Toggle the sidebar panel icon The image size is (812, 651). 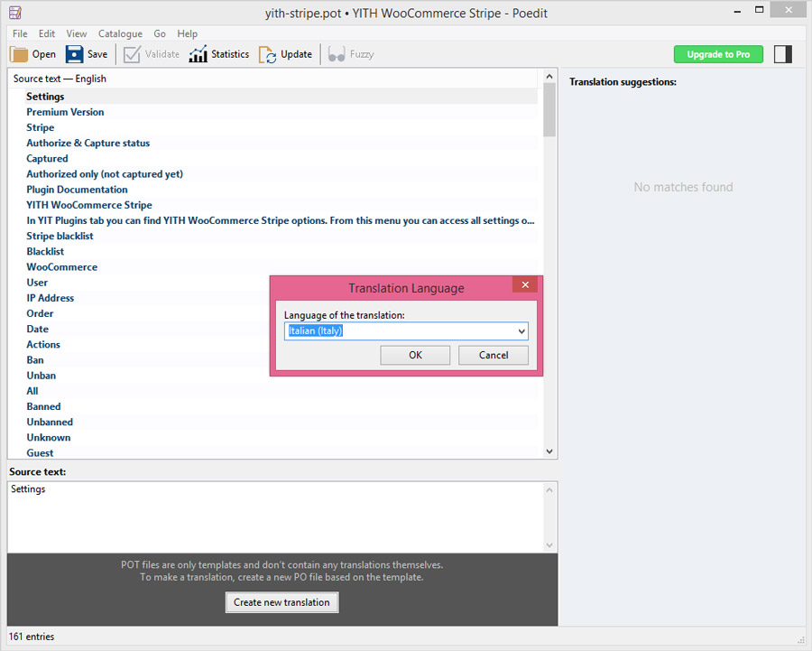coord(783,54)
